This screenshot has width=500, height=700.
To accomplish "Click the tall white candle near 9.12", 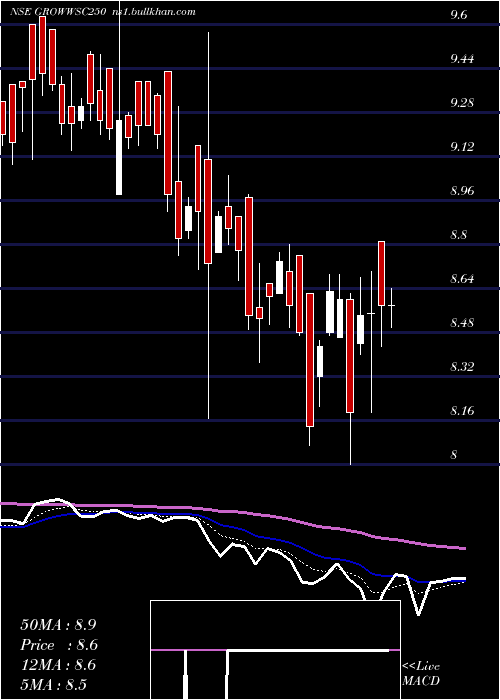I will pos(119,157).
